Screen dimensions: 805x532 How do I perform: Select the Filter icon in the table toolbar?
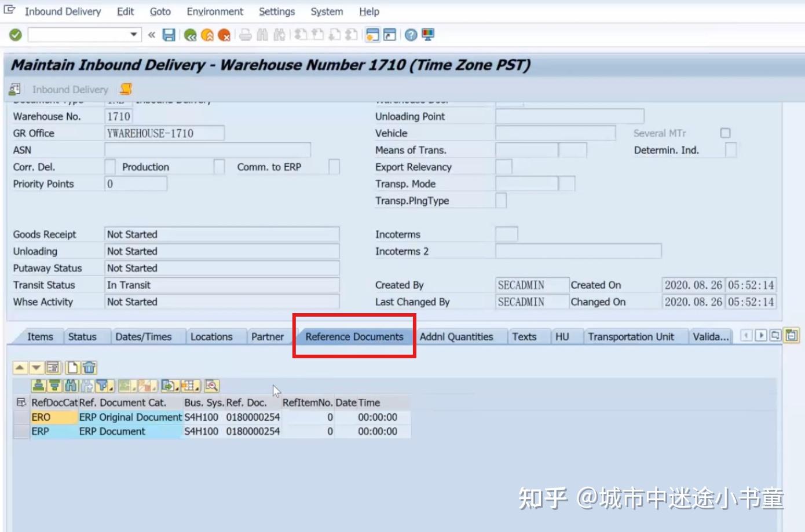pos(102,385)
